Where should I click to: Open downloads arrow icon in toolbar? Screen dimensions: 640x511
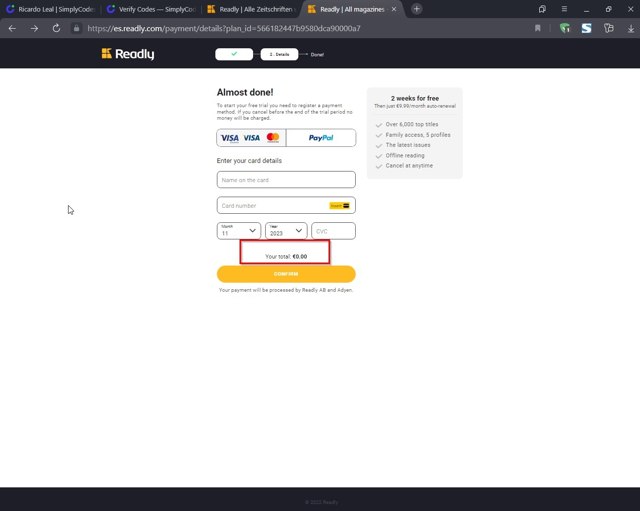[x=631, y=29]
